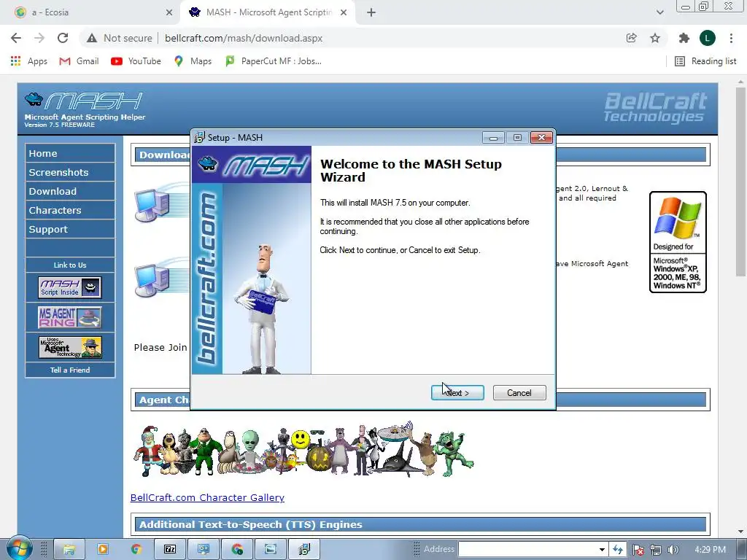Go forward in browser history
This screenshot has width=747, height=560.
click(39, 38)
